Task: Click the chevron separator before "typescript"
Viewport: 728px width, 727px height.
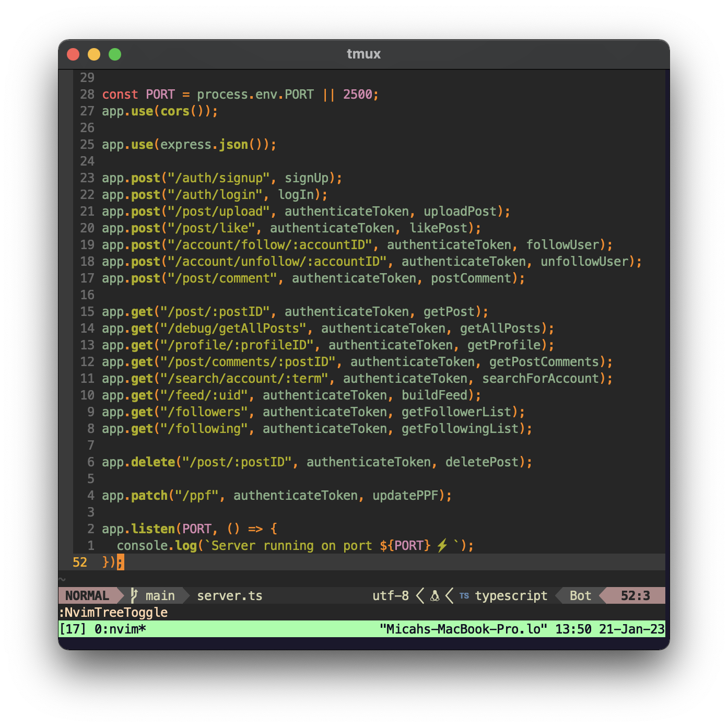Action: [x=450, y=595]
